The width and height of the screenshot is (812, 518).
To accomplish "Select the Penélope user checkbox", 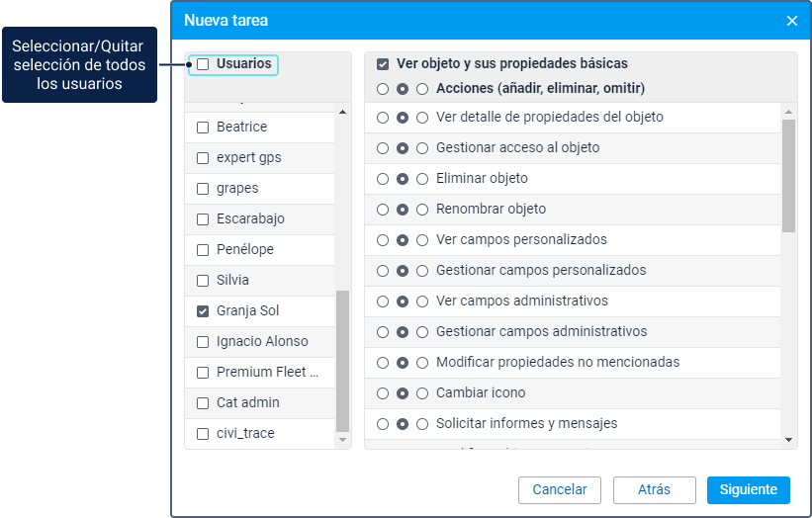I will [x=203, y=250].
